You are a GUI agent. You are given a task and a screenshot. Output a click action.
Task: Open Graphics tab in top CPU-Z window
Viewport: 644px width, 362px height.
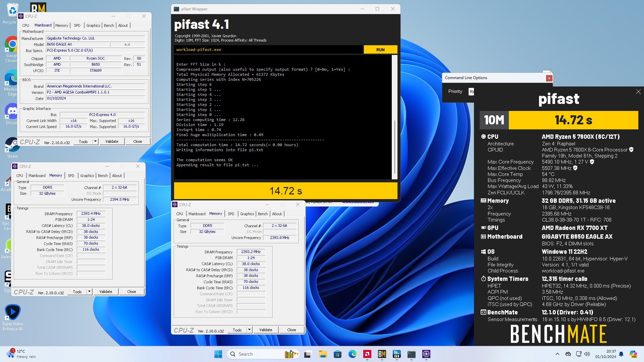click(93, 25)
